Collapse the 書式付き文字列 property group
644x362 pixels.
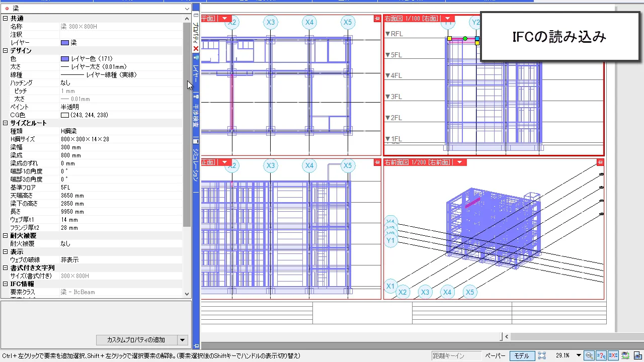5,268
